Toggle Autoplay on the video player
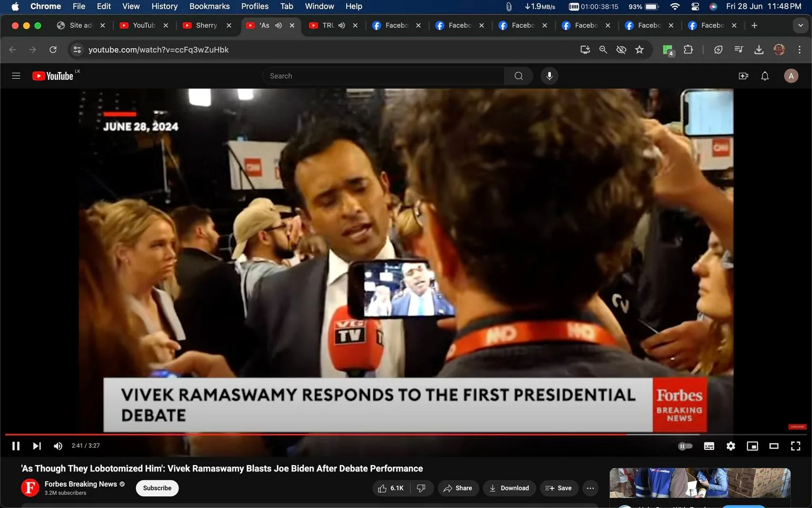Screen dimensions: 812x508 [x=685, y=446]
